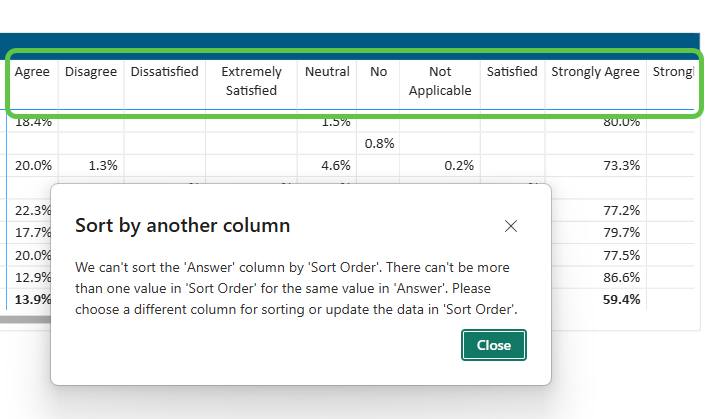This screenshot has height=419, width=708.
Task: Select the Disagree column header
Action: pyautogui.click(x=91, y=72)
